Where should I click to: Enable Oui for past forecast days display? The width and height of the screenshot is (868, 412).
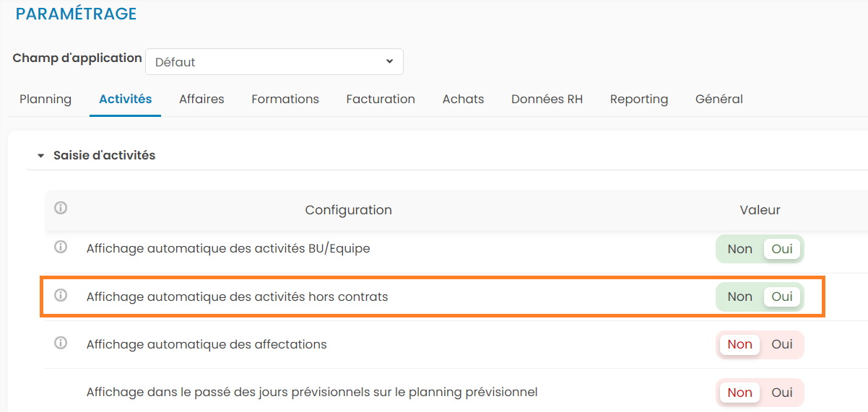point(782,393)
